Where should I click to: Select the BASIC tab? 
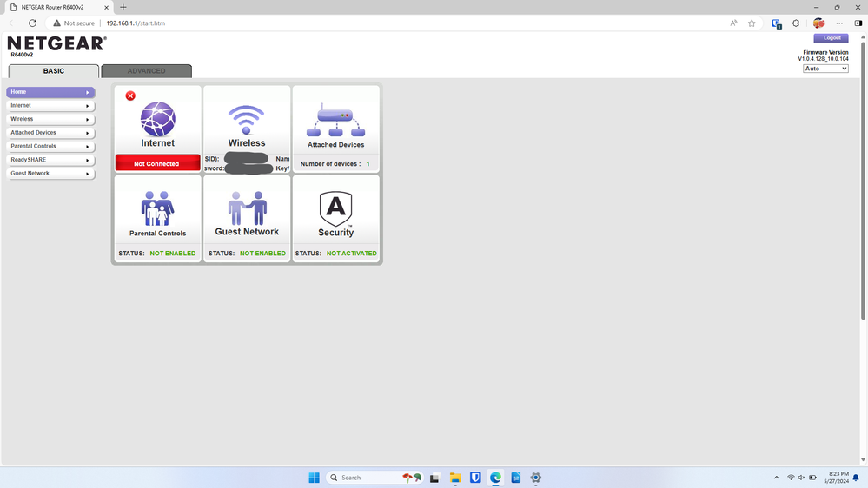(x=54, y=71)
